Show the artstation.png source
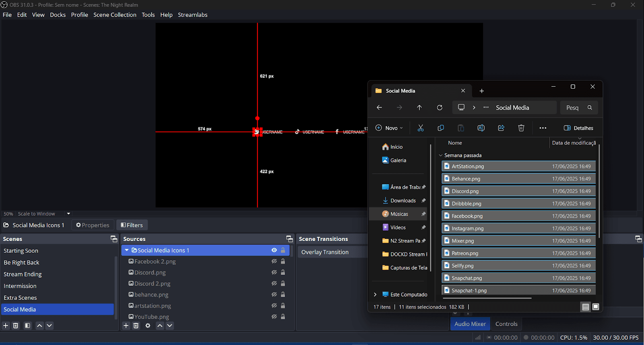 [274, 306]
